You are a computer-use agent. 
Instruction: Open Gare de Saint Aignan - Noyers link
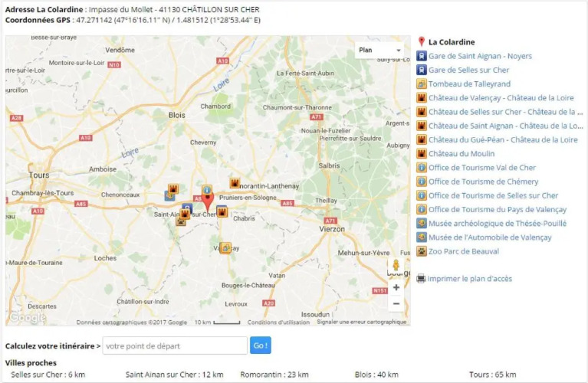480,56
